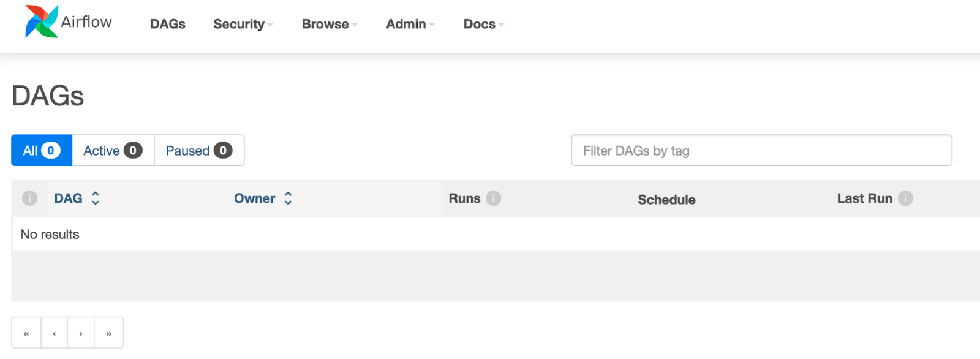The height and width of the screenshot is (359, 980).
Task: Click the Filter DAGs by tag field
Action: (761, 151)
